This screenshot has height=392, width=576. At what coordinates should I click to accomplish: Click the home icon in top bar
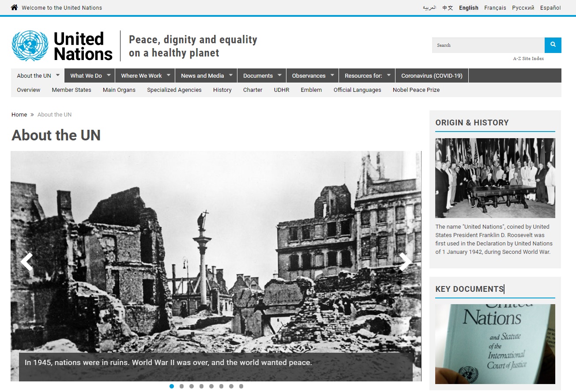(15, 8)
